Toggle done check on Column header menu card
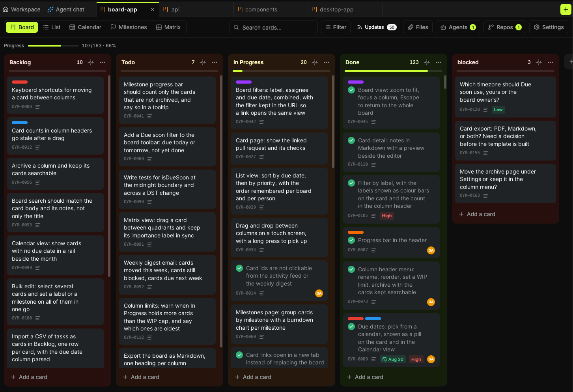 [x=351, y=269]
